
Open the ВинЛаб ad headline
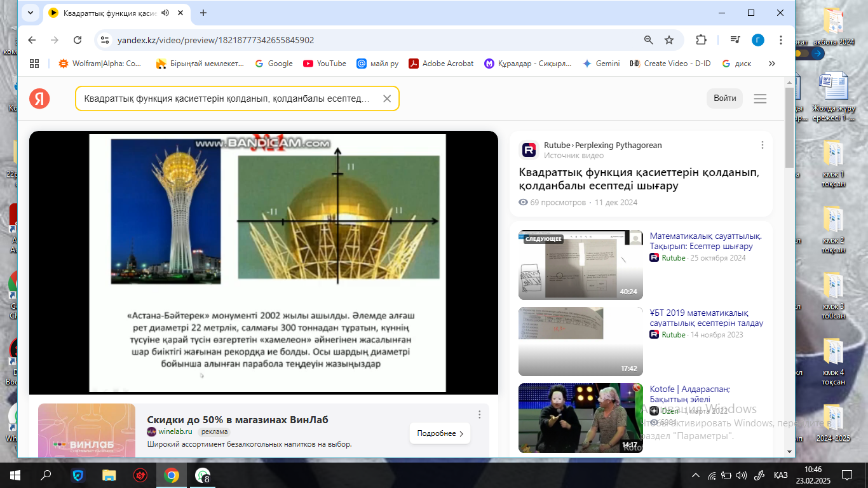click(x=238, y=419)
